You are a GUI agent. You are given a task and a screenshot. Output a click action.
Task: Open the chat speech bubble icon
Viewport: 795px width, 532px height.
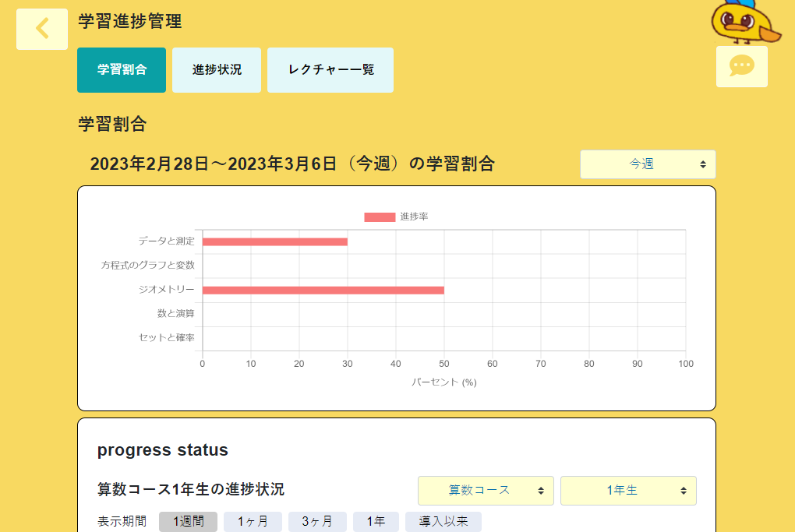coord(741,66)
